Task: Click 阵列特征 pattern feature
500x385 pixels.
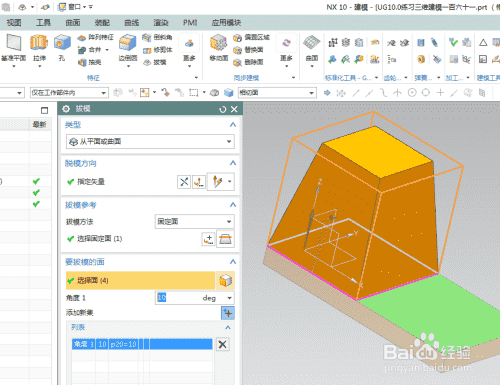Action: point(95,37)
